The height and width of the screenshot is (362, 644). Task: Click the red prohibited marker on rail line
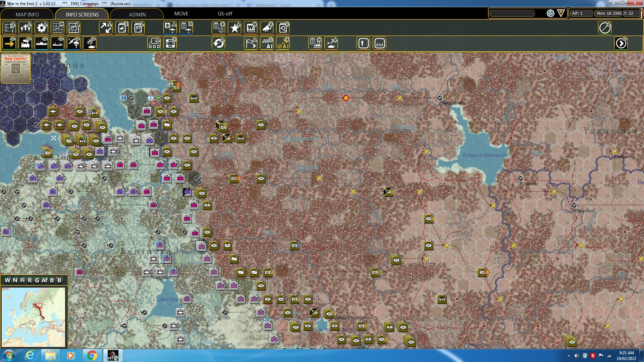345,98
